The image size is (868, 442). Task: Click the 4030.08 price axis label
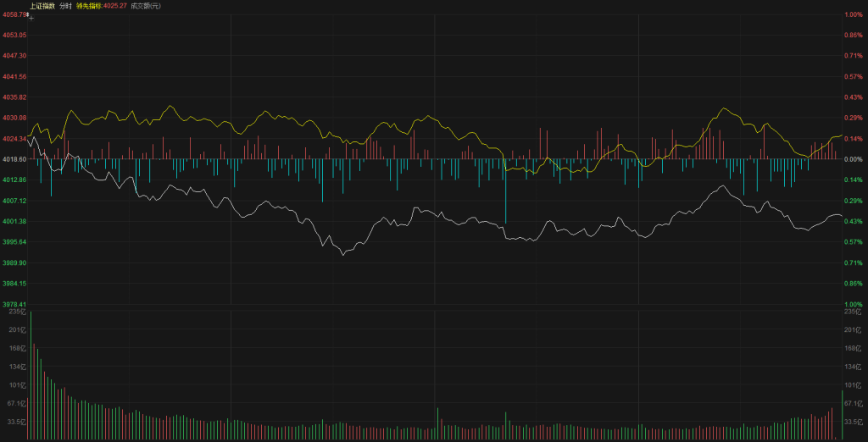coord(14,118)
